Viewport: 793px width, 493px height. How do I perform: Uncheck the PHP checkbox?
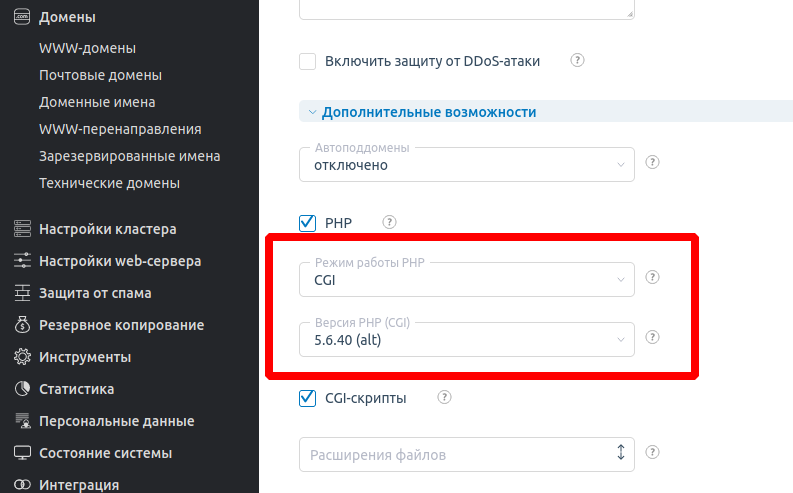point(308,222)
